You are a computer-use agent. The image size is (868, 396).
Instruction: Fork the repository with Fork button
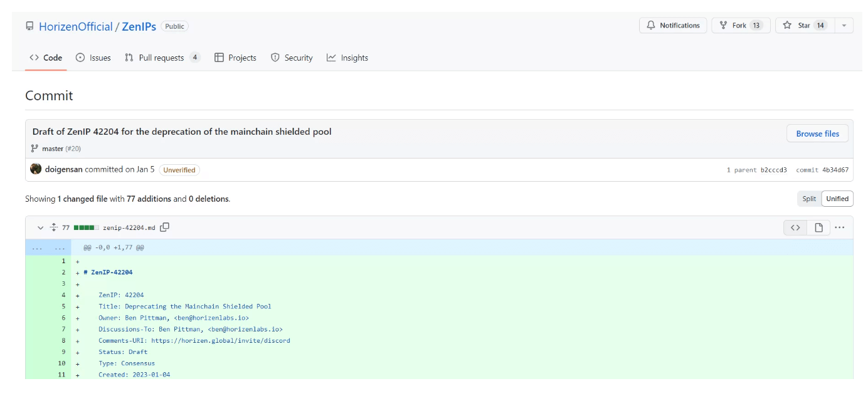[741, 26]
